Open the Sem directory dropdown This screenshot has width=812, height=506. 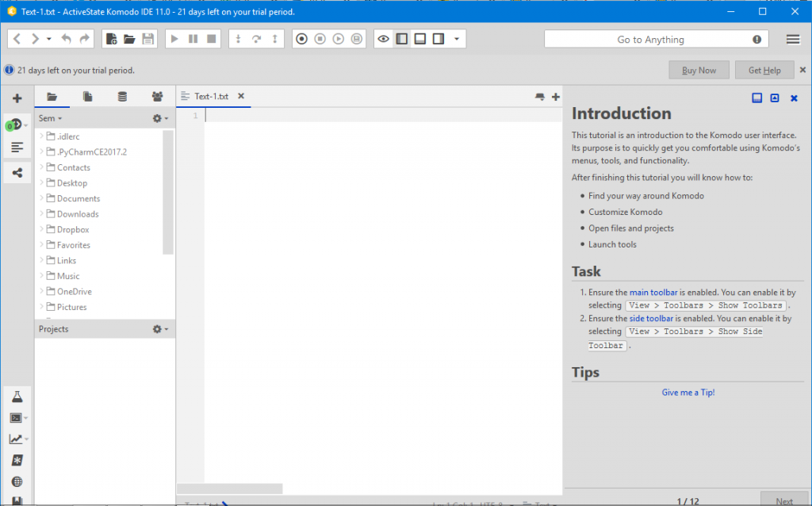(50, 119)
